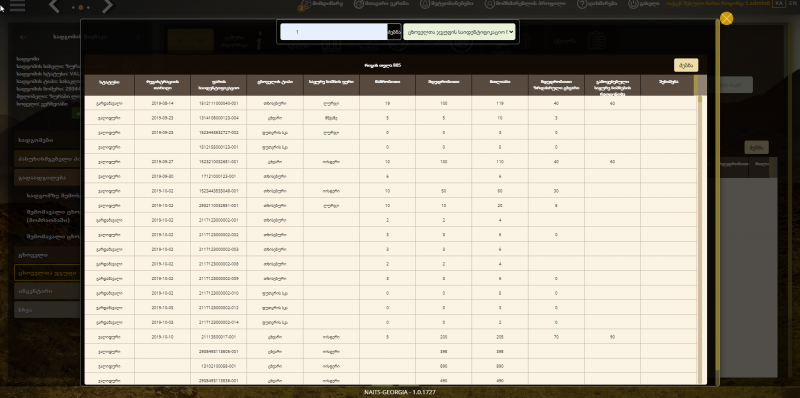Image resolution: width=800 pixels, height=398 pixels.
Task: Click the date cell 2019-08-14
Action: [x=162, y=103]
